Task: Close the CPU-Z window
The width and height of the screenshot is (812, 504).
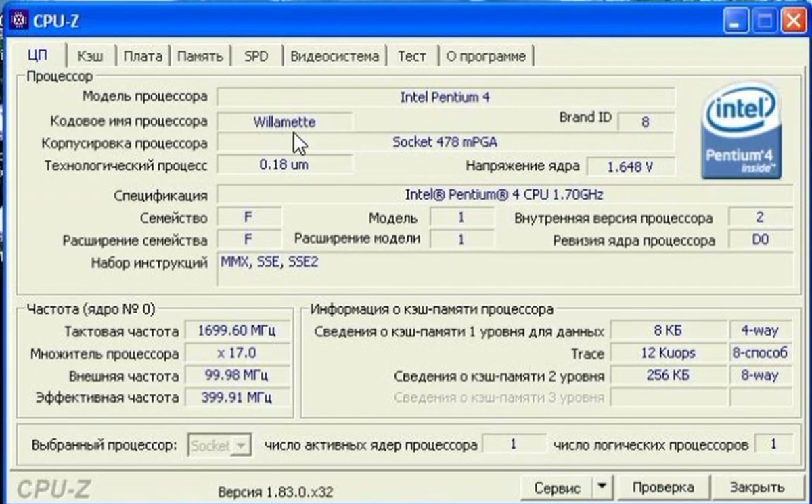Action: click(x=792, y=21)
